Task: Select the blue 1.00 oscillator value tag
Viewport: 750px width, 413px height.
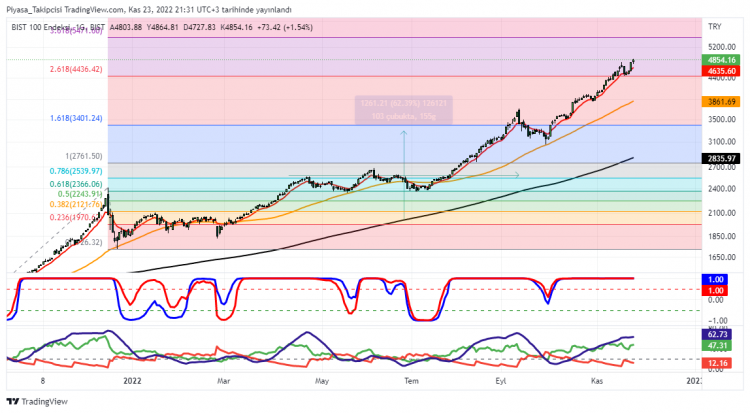Action: tap(715, 279)
